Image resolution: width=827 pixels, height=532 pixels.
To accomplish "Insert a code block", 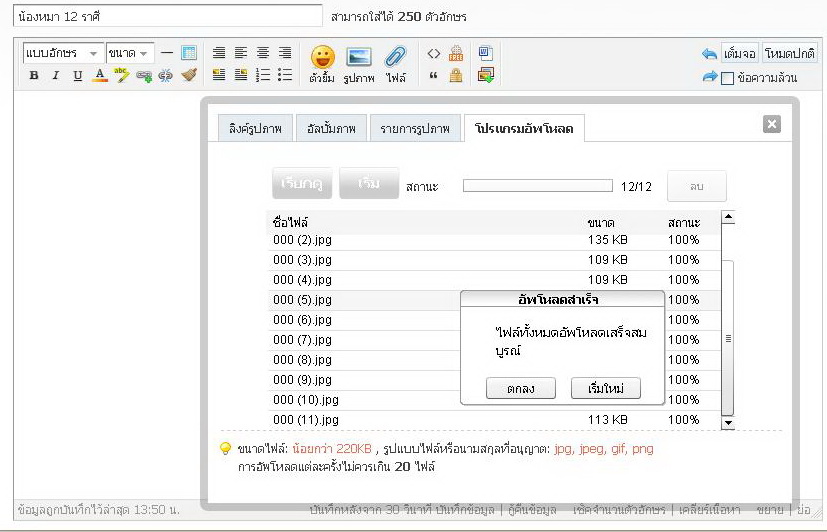I will point(434,53).
